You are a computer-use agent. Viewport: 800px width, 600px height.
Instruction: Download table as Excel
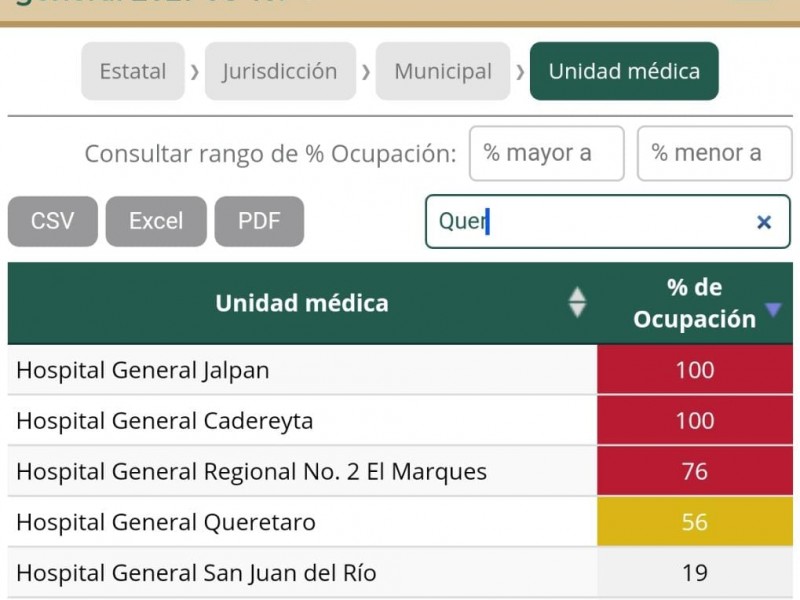pyautogui.click(x=156, y=221)
